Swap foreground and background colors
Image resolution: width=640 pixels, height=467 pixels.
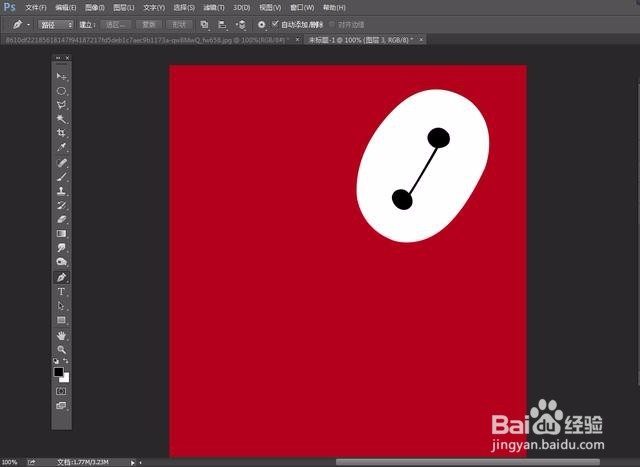pos(66,361)
